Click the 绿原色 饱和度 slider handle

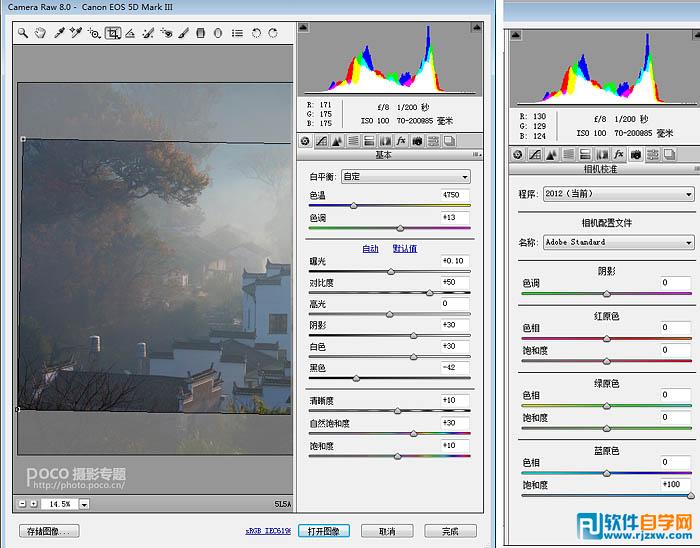coord(606,428)
